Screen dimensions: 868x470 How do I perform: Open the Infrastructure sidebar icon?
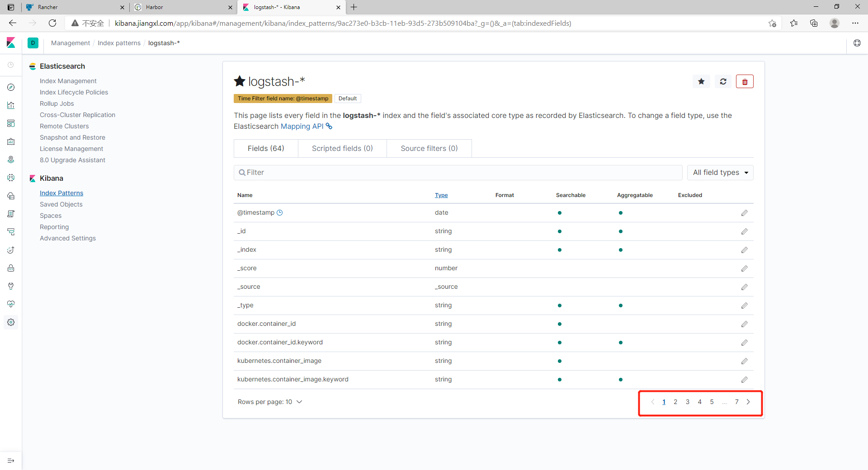tap(11, 196)
